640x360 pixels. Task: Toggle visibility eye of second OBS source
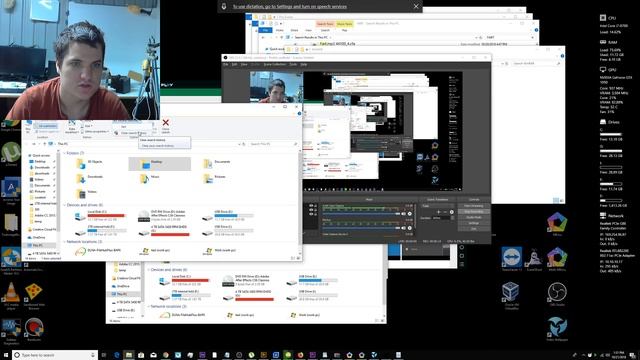click(x=311, y=210)
